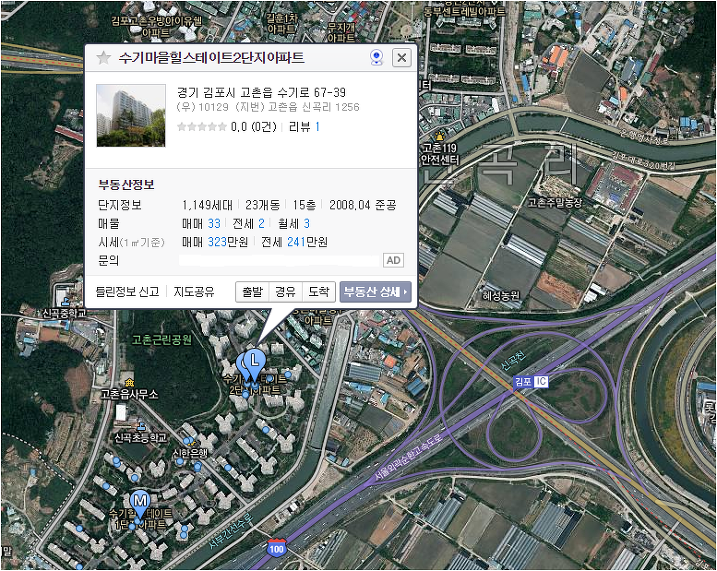Click the M map marker pin
The height and width of the screenshot is (571, 717).
(x=140, y=504)
